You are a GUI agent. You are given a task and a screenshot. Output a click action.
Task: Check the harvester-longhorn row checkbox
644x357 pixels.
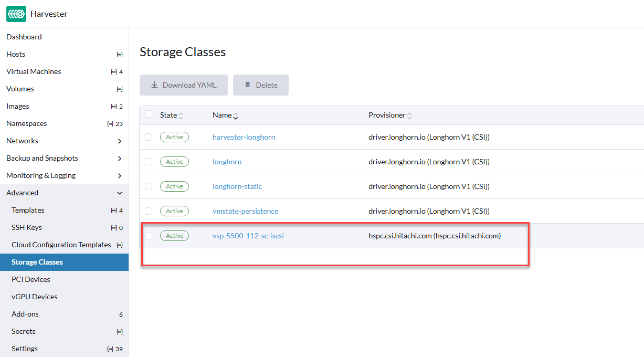pyautogui.click(x=149, y=137)
